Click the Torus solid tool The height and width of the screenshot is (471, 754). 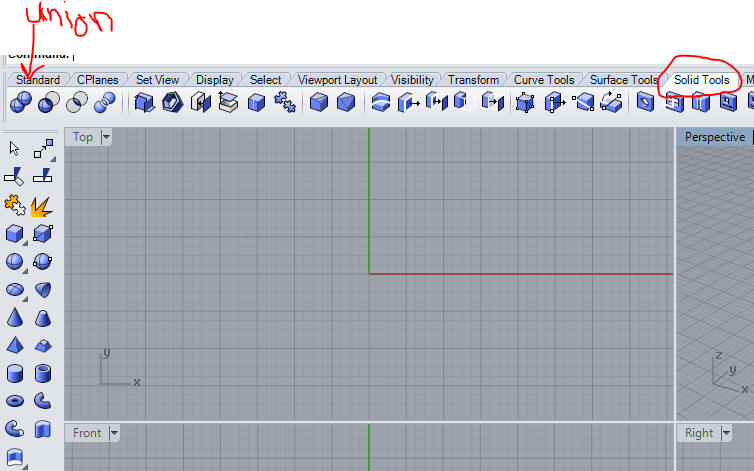pyautogui.click(x=15, y=401)
